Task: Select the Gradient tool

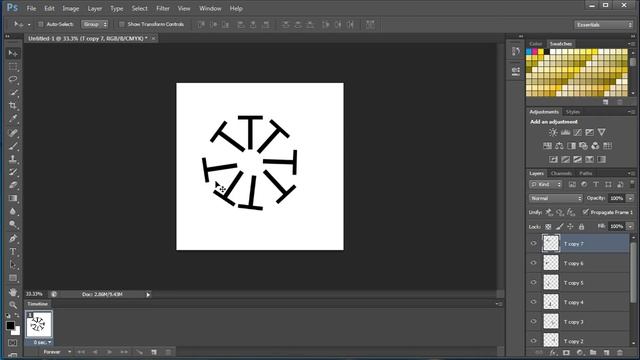Action: click(x=13, y=198)
